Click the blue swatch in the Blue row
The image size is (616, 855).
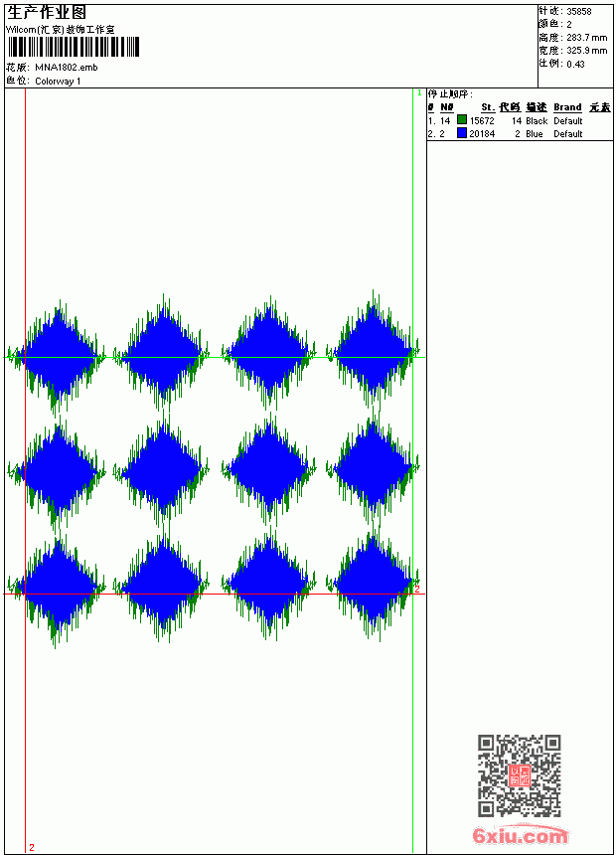(462, 133)
